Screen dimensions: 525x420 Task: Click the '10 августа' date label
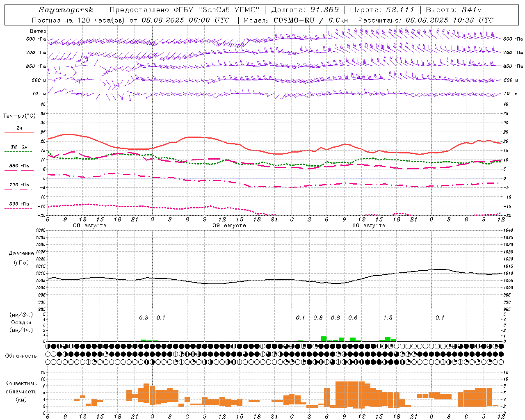point(369,226)
